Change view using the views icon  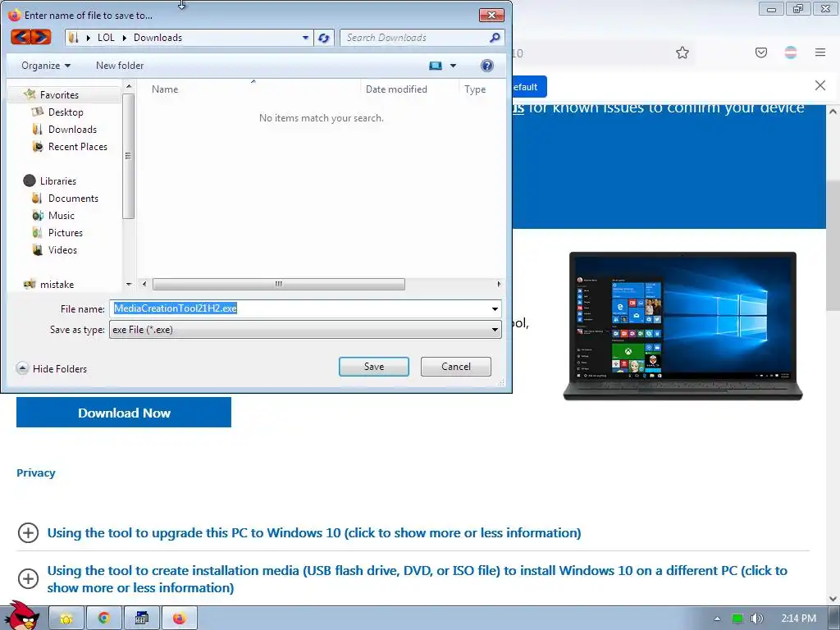[436, 66]
